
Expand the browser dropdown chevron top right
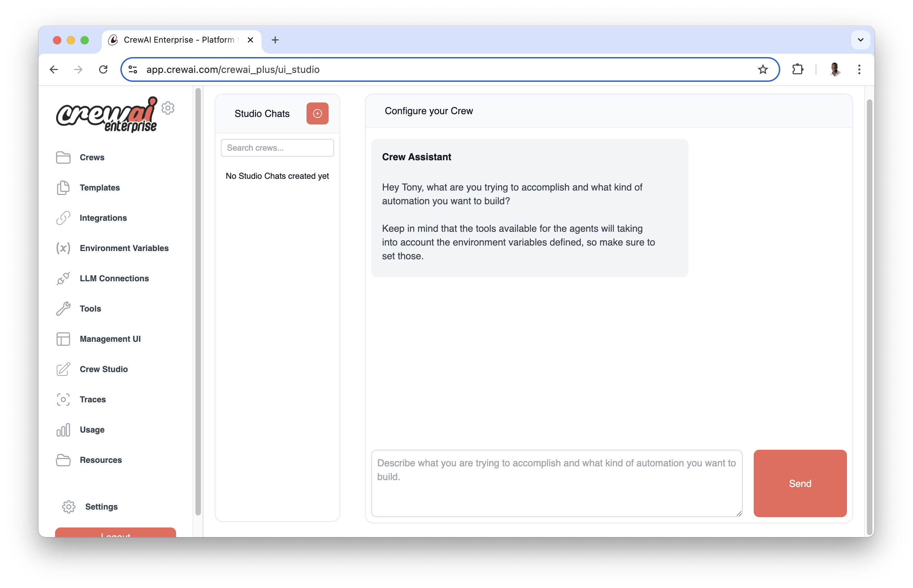click(x=860, y=40)
